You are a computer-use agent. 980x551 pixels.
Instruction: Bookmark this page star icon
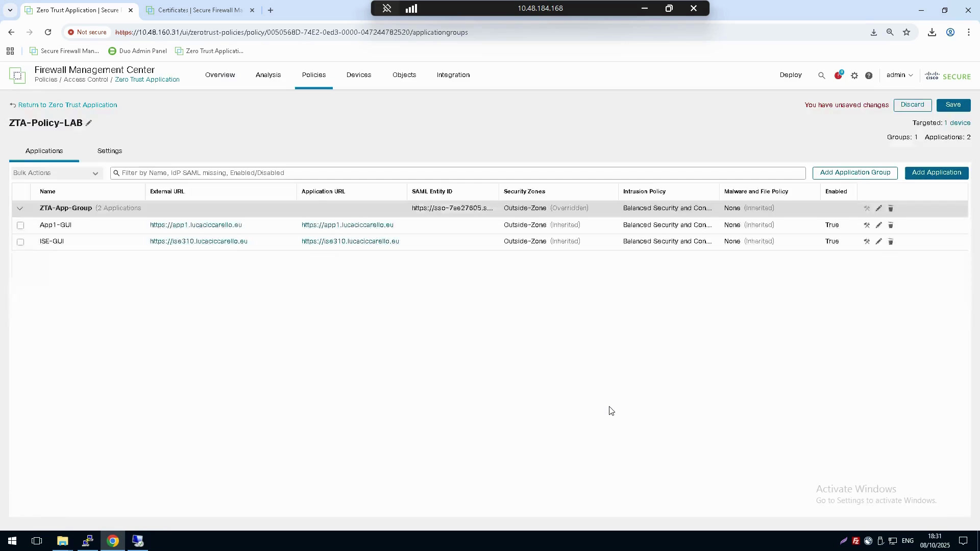pyautogui.click(x=906, y=32)
